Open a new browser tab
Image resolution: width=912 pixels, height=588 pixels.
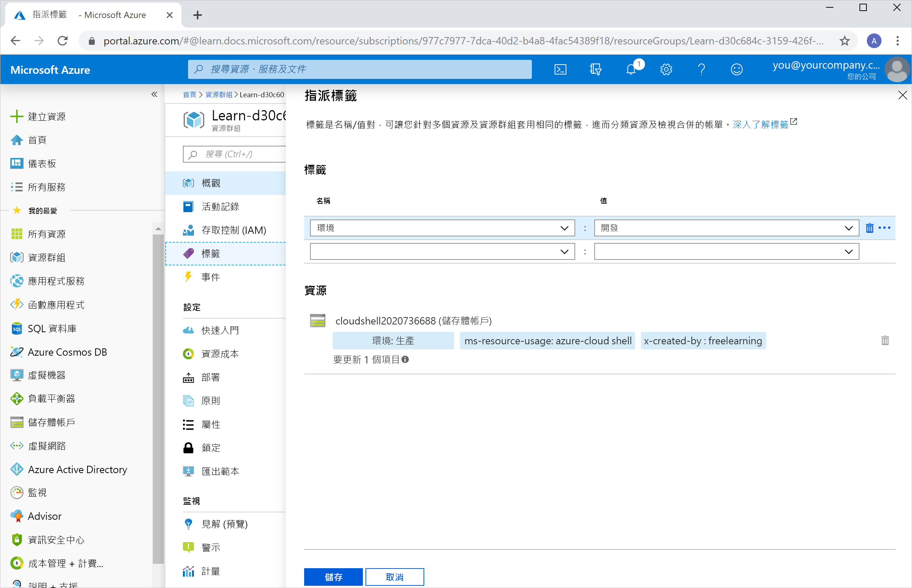pyautogui.click(x=198, y=15)
